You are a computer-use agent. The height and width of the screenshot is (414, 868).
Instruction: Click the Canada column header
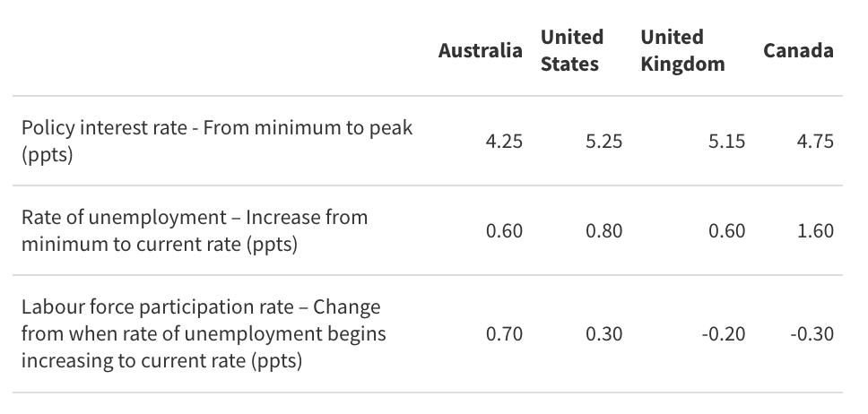pyautogui.click(x=798, y=51)
